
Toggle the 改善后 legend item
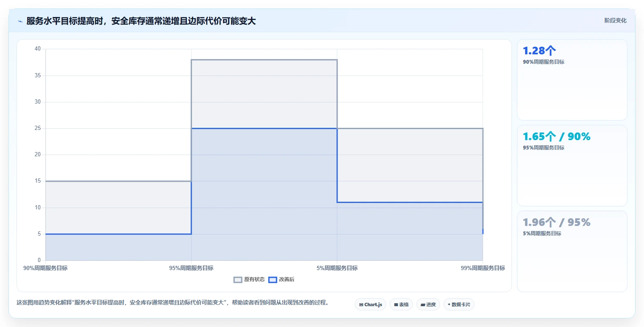(282, 279)
